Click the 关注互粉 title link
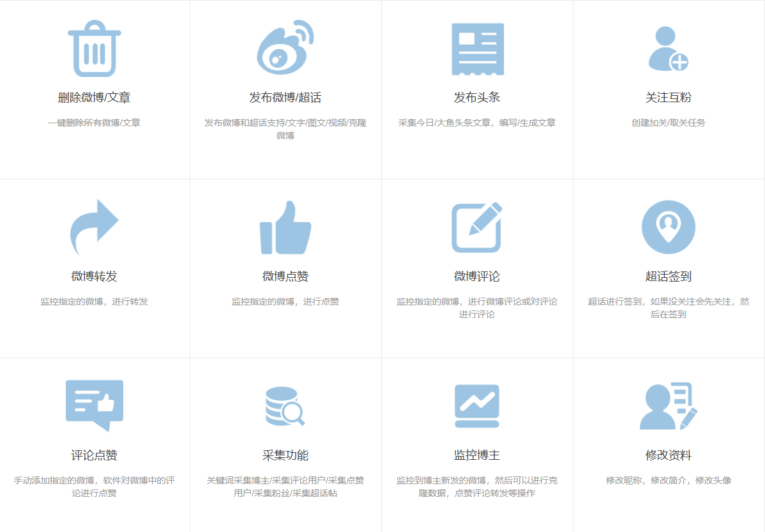The width and height of the screenshot is (765, 532). pos(669,99)
